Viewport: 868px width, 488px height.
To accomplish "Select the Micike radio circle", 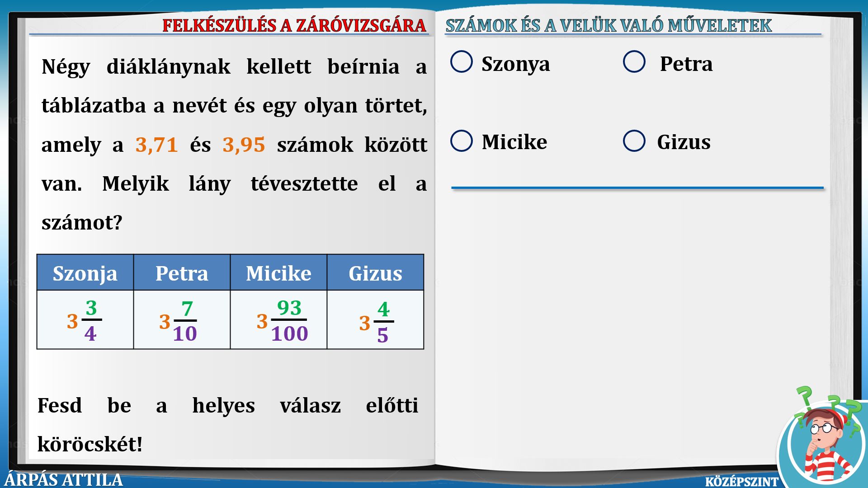I will pyautogui.click(x=462, y=141).
